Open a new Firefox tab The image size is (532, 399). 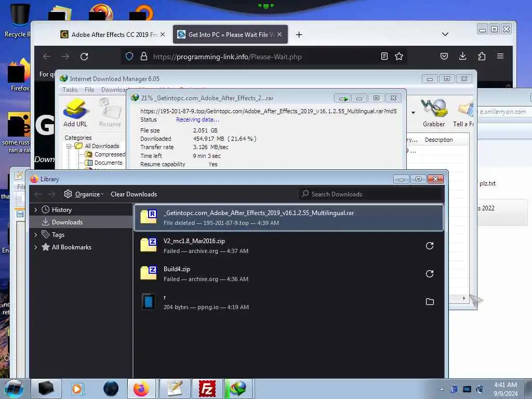[x=299, y=35]
